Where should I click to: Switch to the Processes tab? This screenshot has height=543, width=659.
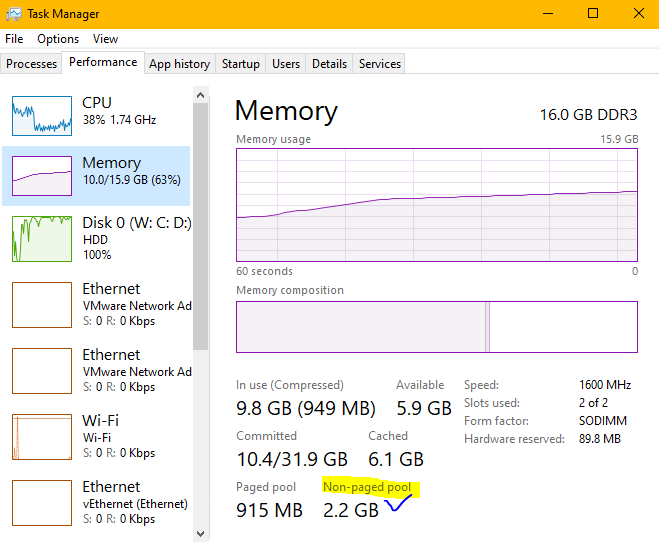tap(32, 64)
